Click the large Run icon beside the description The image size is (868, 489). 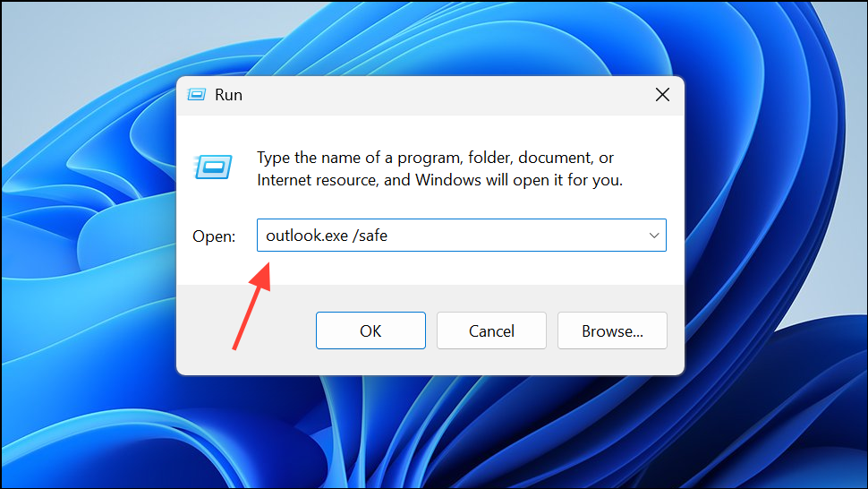pos(213,167)
